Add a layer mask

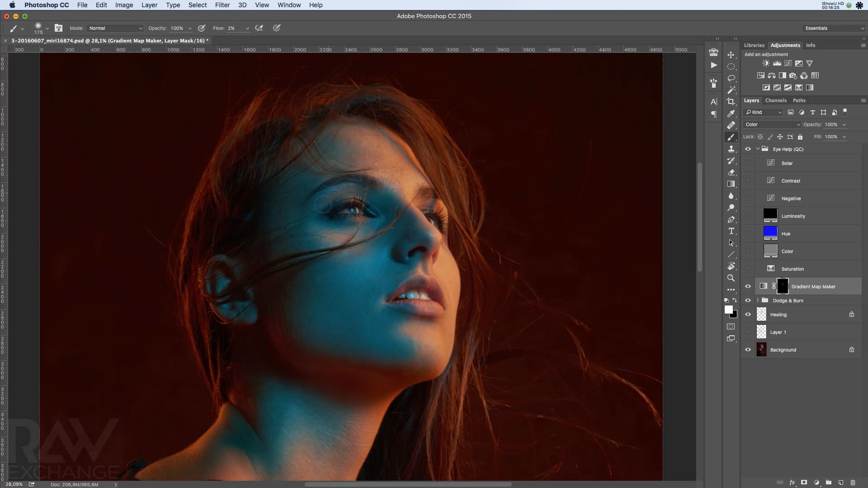804,483
